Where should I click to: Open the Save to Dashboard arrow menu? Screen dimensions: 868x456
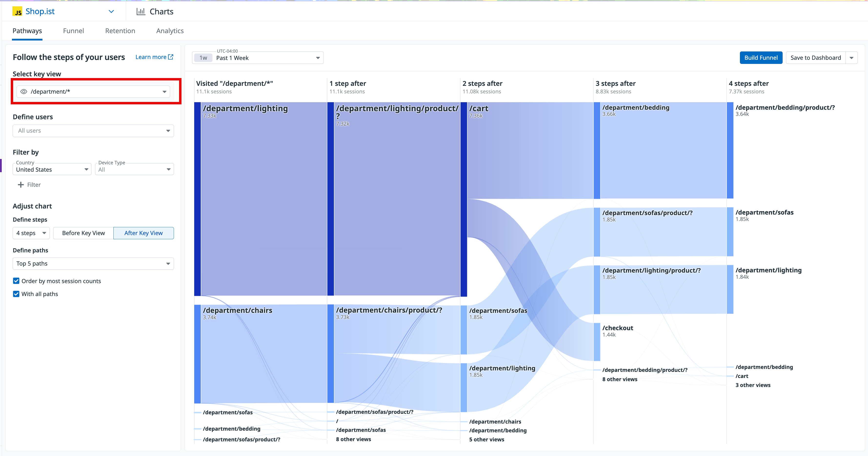[851, 58]
